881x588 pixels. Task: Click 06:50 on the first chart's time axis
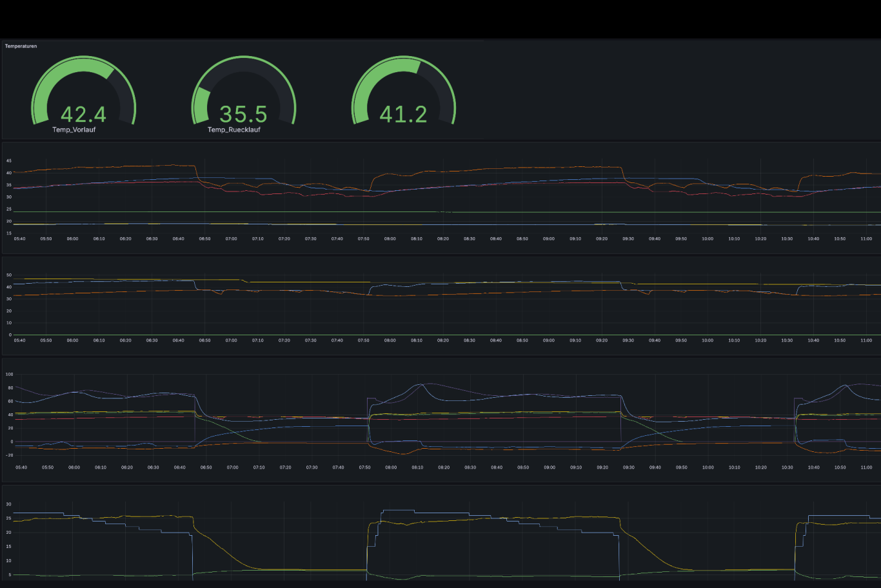point(204,239)
